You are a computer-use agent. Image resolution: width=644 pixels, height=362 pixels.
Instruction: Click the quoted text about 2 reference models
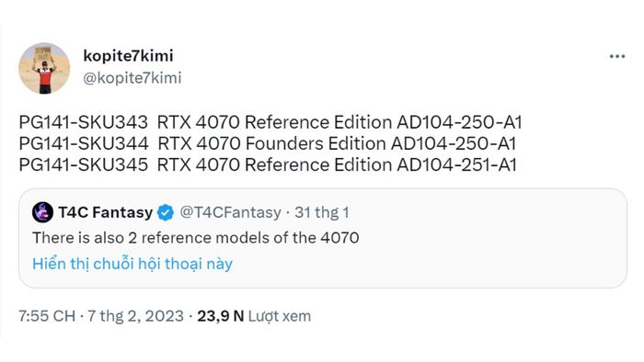pyautogui.click(x=196, y=238)
